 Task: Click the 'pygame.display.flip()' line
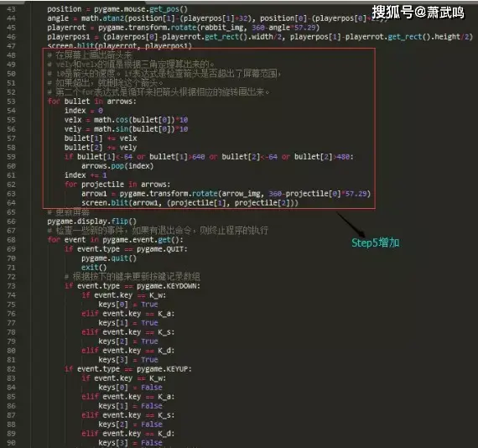point(91,221)
